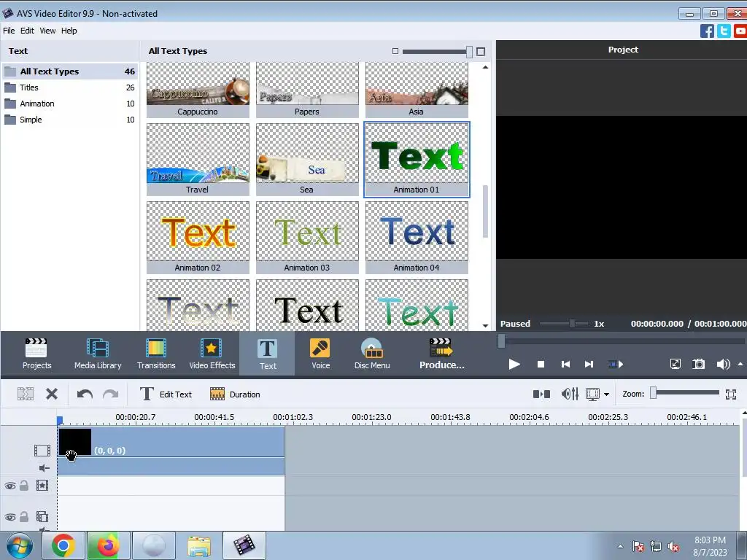
Task: Click the text list scroll up arrow
Action: [x=485, y=67]
